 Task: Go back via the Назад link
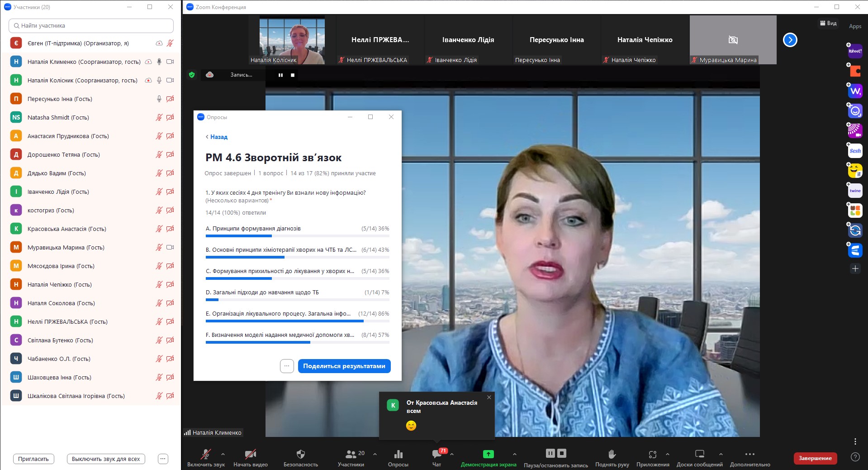[217, 137]
